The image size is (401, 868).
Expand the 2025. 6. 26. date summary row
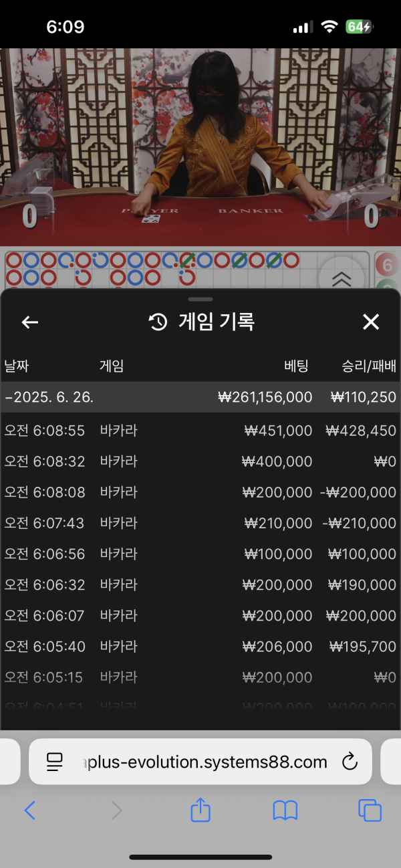200,397
